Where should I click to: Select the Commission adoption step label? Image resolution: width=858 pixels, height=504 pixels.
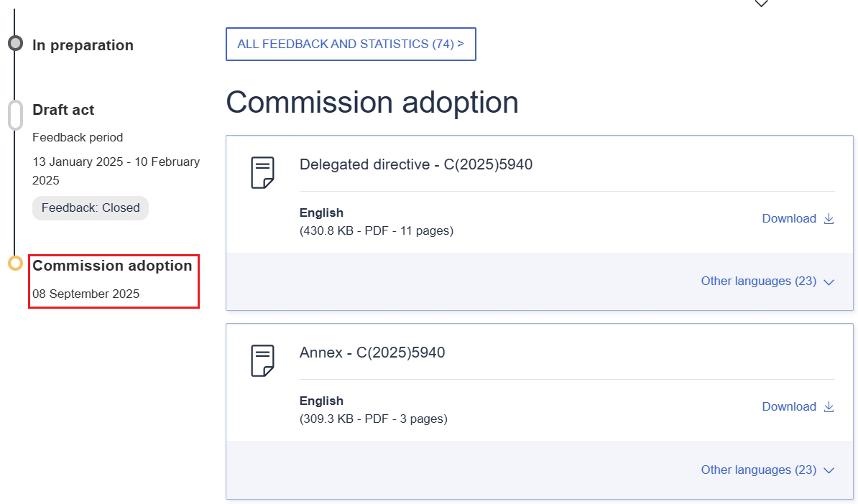pyautogui.click(x=112, y=266)
